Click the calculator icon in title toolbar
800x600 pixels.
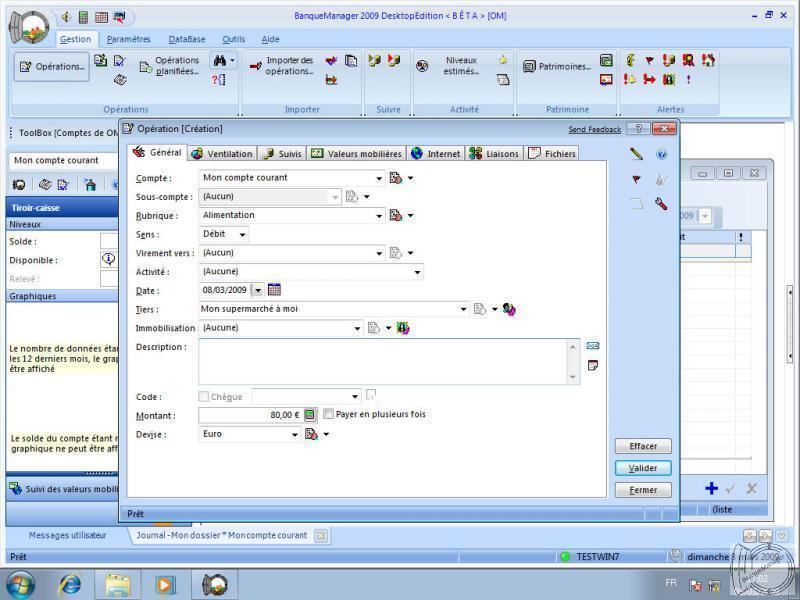pyautogui.click(x=83, y=17)
